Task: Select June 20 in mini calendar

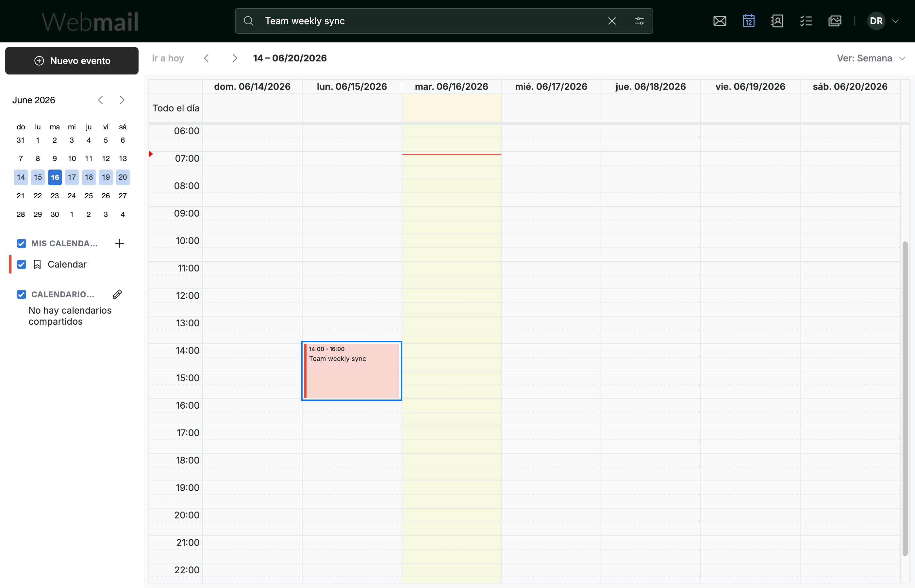Action: [x=123, y=177]
